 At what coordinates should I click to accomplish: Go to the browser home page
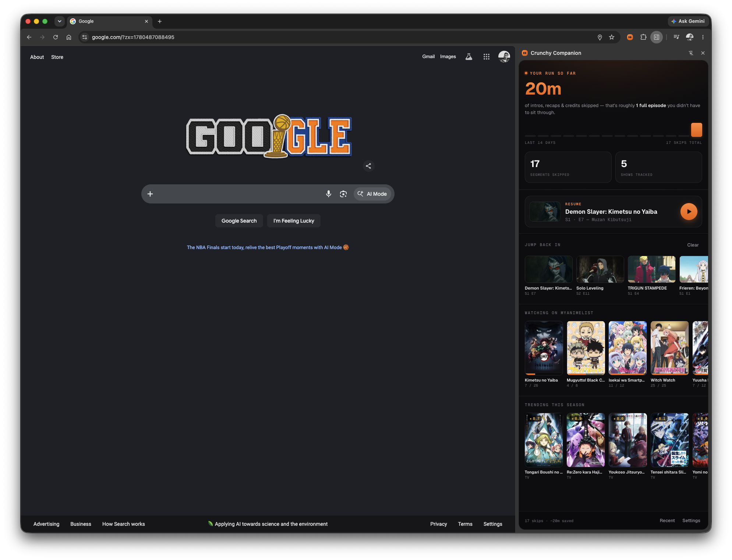pos(69,37)
